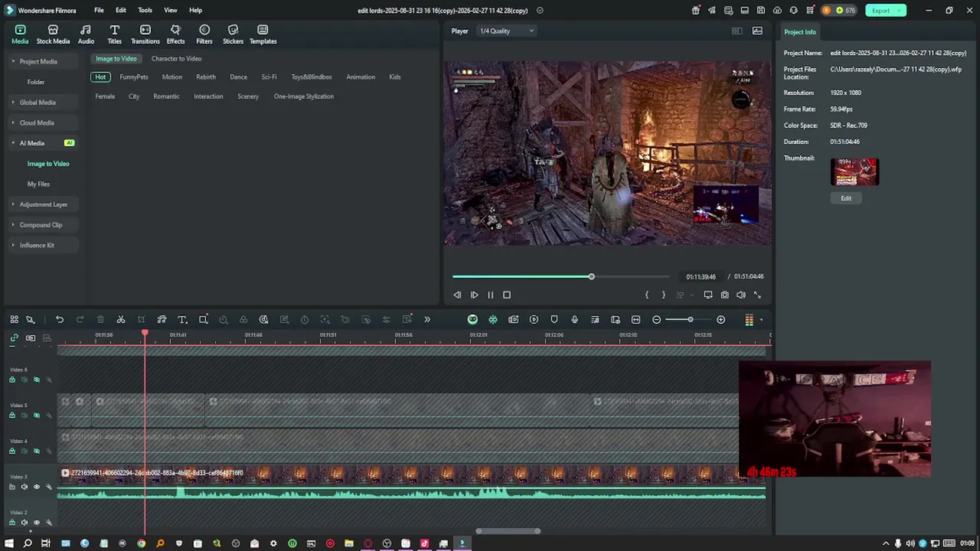Expand the Adjustment Layer section

tap(13, 204)
